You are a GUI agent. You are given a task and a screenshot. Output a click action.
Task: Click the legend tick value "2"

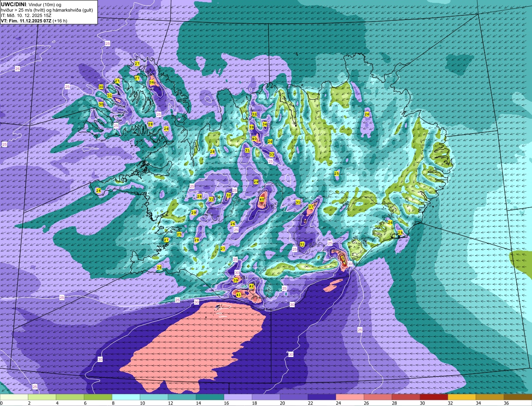coord(29,403)
